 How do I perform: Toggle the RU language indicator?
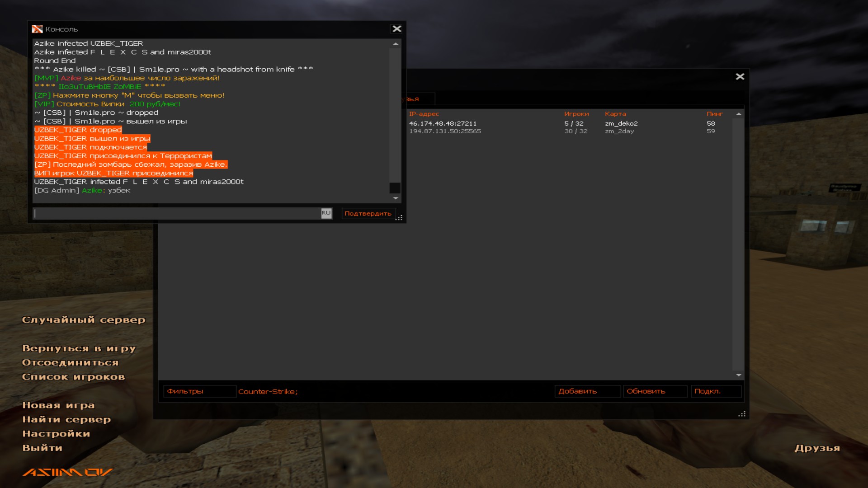326,213
